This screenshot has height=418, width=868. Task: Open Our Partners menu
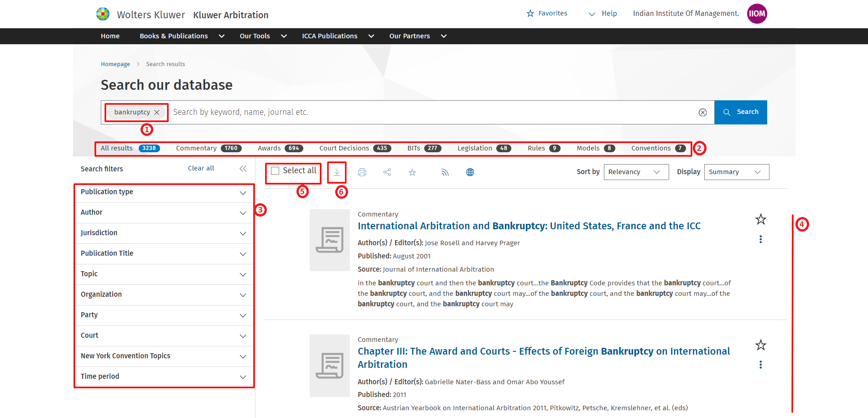tap(418, 36)
